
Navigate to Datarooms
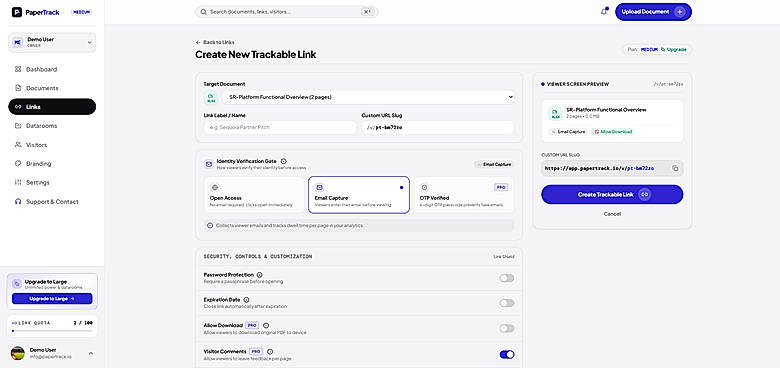pyautogui.click(x=52, y=126)
